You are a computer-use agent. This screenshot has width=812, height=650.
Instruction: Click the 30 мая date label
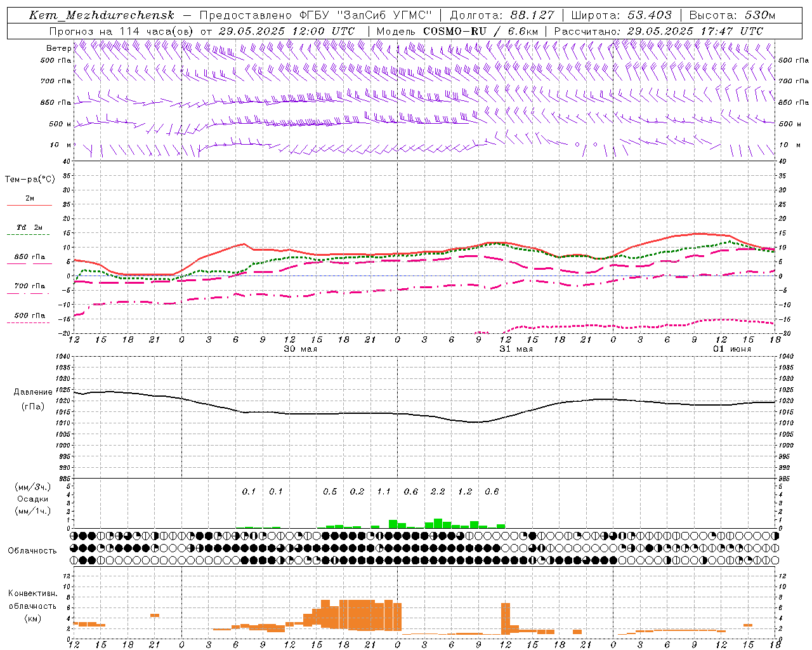click(x=301, y=348)
